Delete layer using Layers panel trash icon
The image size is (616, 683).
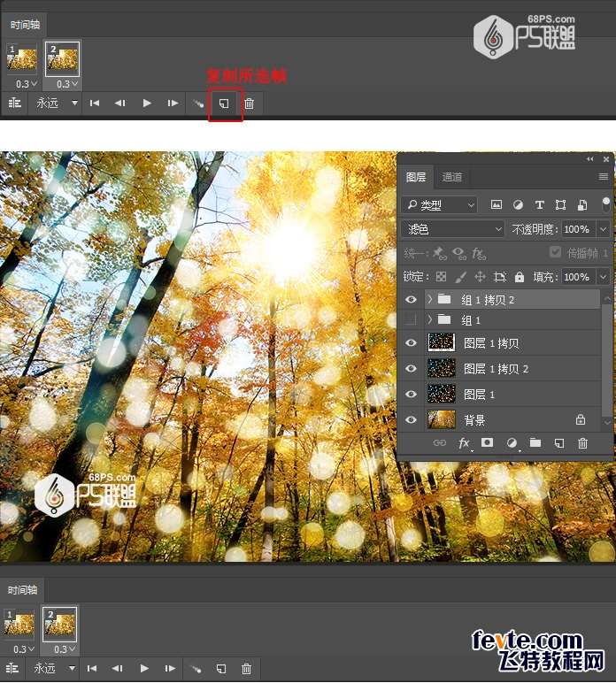coord(582,443)
